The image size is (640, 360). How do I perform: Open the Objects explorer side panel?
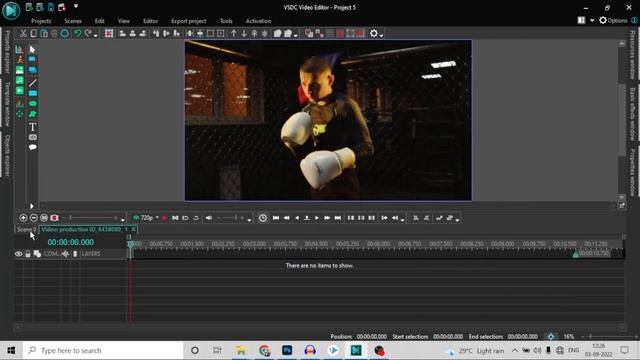(x=7, y=156)
